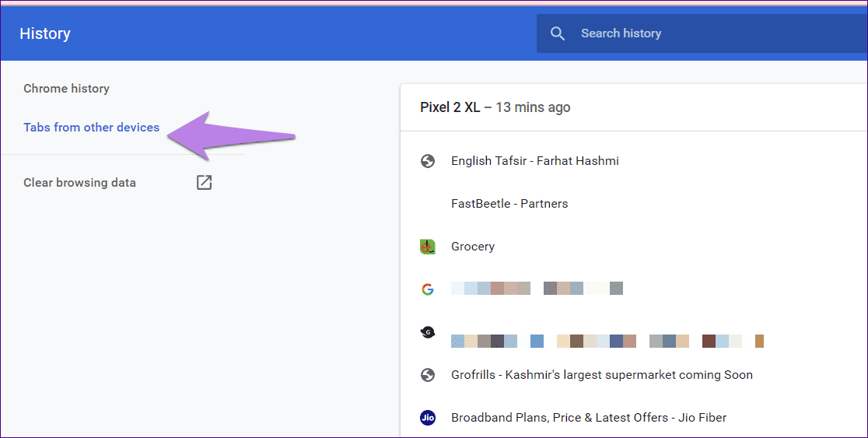868x438 pixels.
Task: Open FastBeetle - Partners tab
Action: coord(509,204)
